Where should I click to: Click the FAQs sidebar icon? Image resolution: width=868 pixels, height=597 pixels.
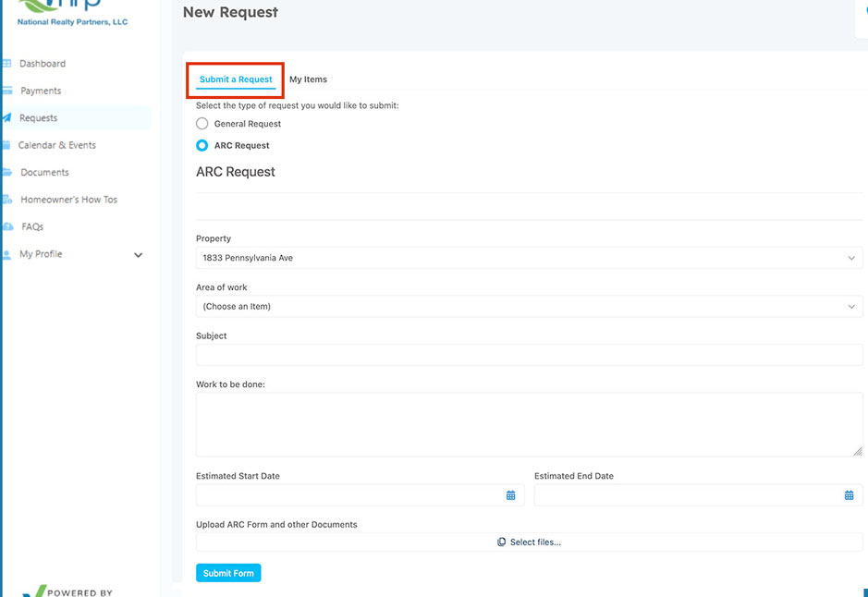coord(7,226)
